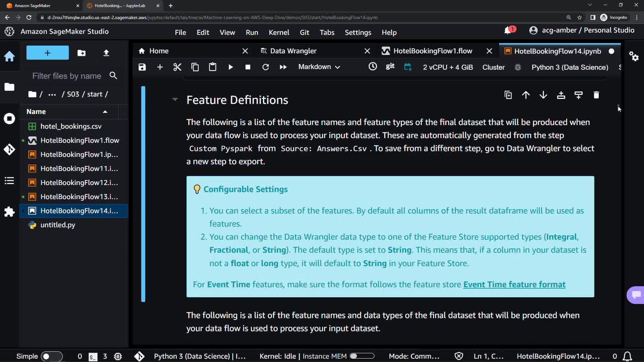644x362 pixels.
Task: Open the Kernel menu
Action: point(278,33)
